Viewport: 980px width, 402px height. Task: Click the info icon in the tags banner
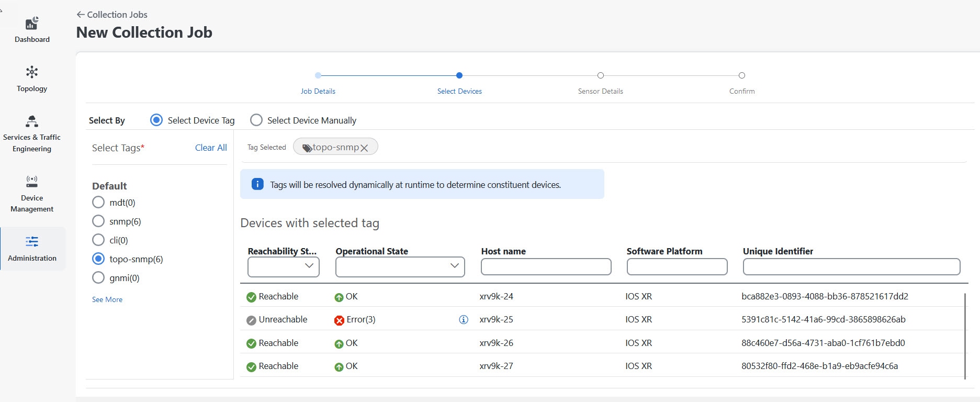pos(257,184)
